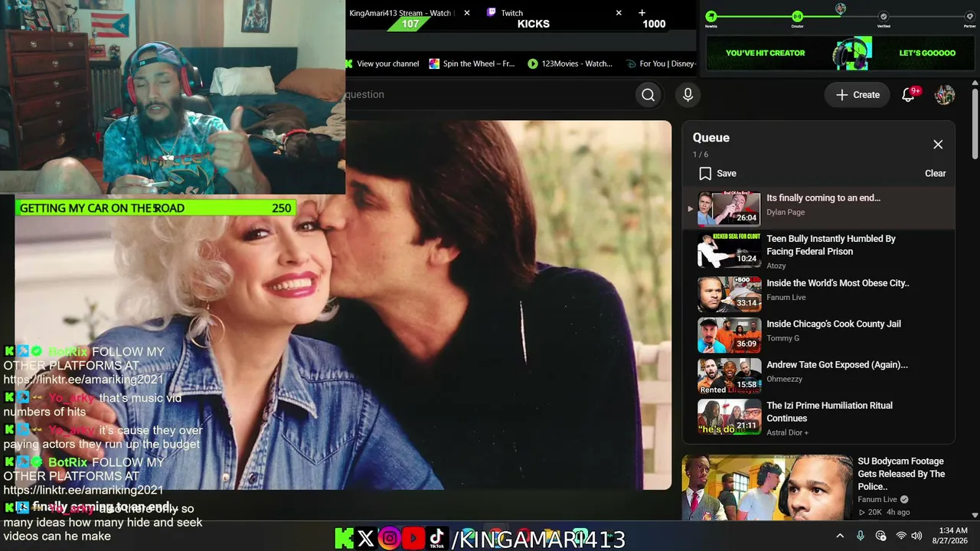
Task: Click the X (Twitter) logo in overlay
Action: pos(366,539)
